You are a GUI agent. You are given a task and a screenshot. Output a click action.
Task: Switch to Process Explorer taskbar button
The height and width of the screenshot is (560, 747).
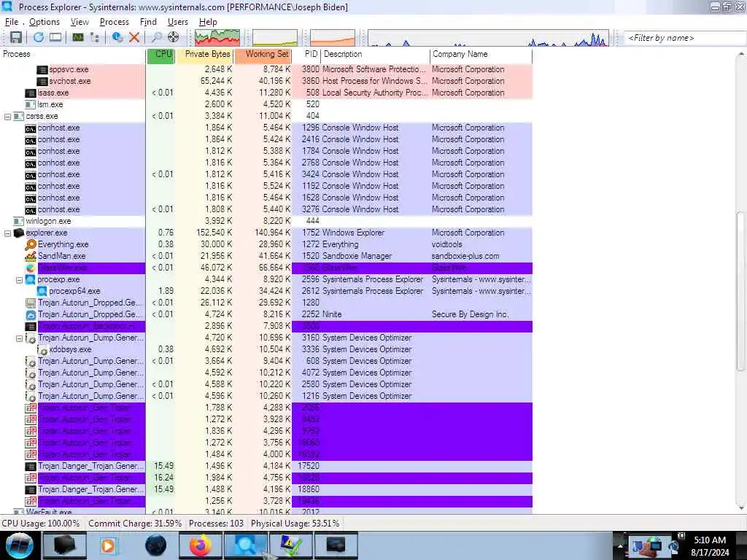[x=245, y=545]
